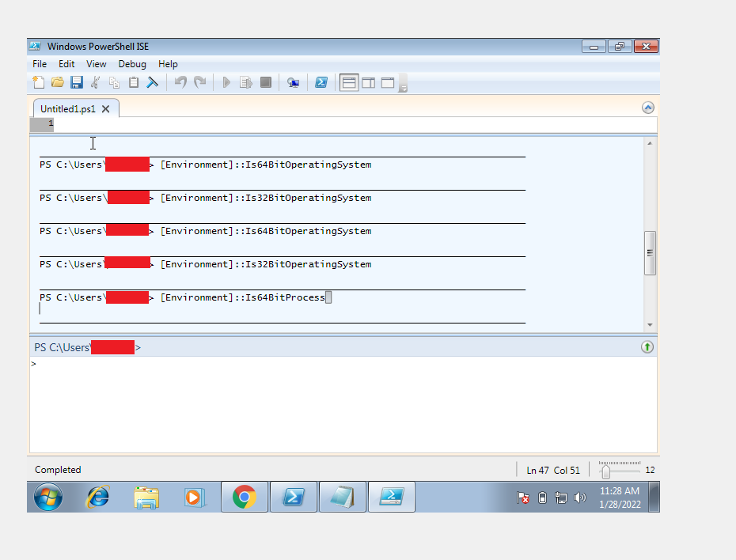
Task: Open Action Center flag tray icon
Action: (523, 498)
